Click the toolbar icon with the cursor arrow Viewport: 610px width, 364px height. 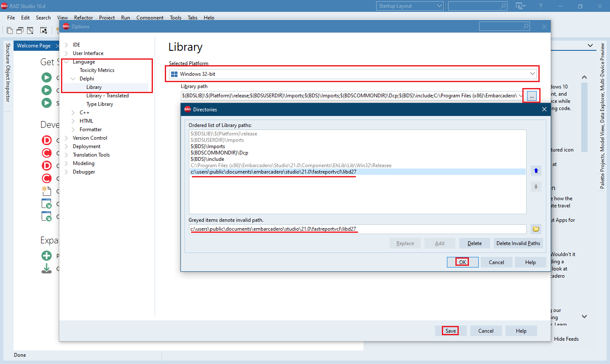(44, 30)
